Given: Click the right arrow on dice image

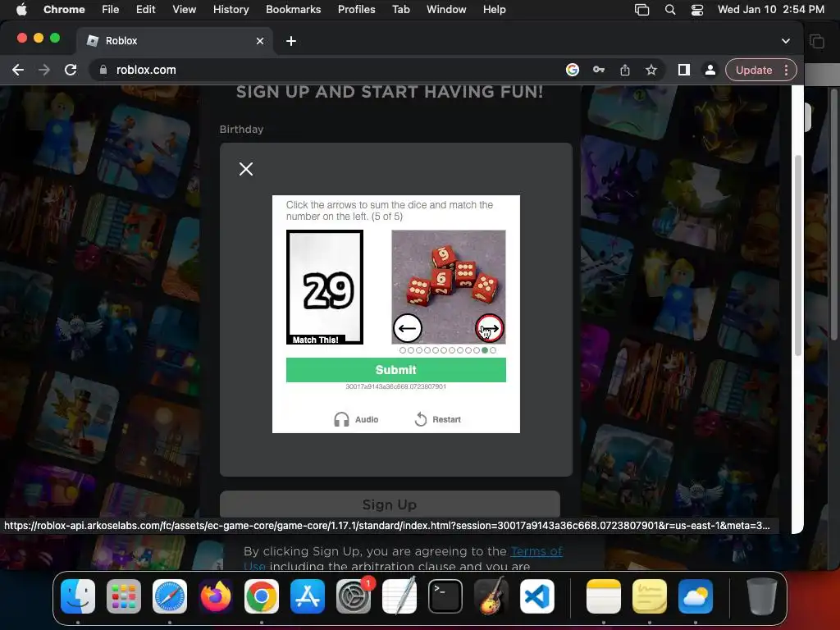Looking at the screenshot, I should (489, 328).
